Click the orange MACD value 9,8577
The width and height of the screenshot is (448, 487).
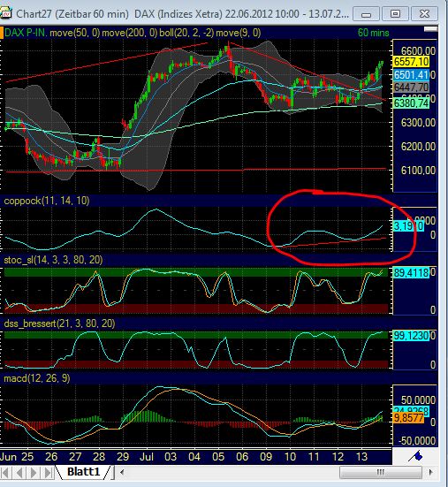tap(408, 418)
